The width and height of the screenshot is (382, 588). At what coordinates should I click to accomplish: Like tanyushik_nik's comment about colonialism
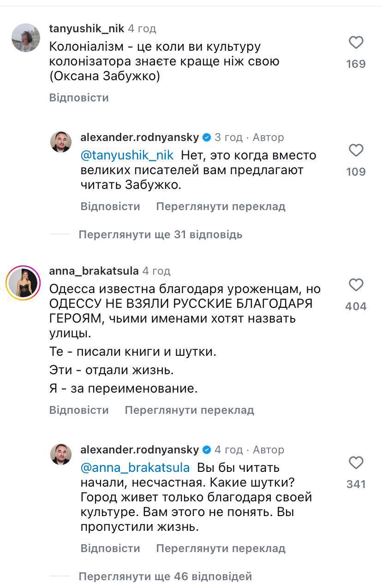click(356, 43)
